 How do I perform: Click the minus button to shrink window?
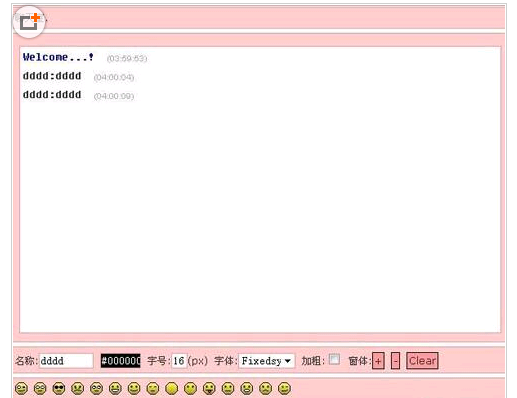click(395, 361)
